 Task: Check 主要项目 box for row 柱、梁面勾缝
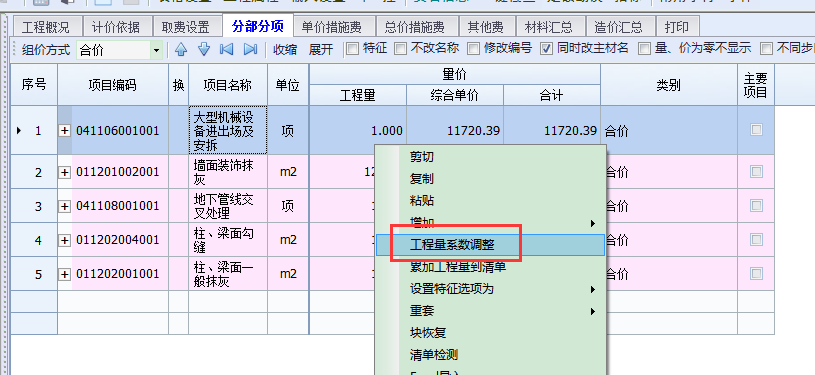point(756,239)
